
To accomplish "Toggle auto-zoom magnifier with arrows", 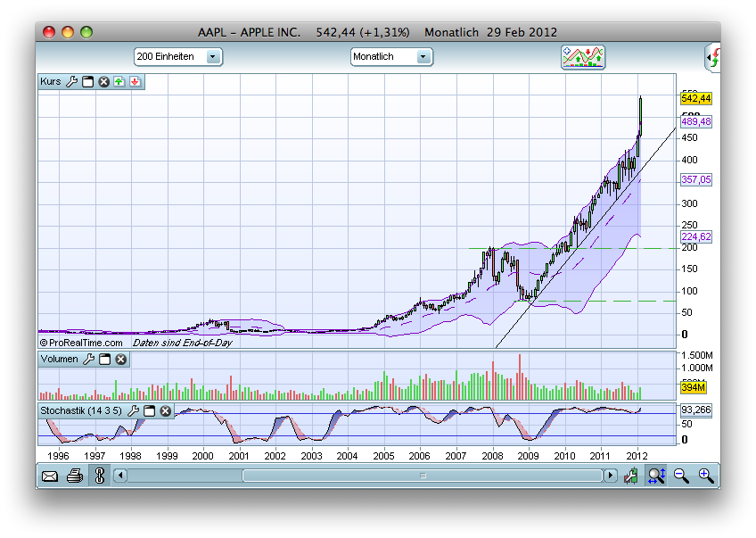I will 656,476.
